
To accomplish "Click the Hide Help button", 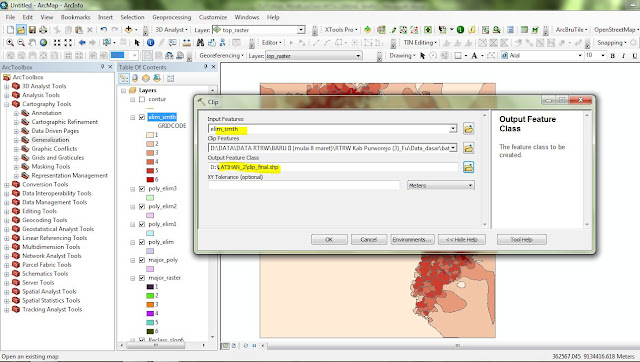I will click(x=462, y=240).
